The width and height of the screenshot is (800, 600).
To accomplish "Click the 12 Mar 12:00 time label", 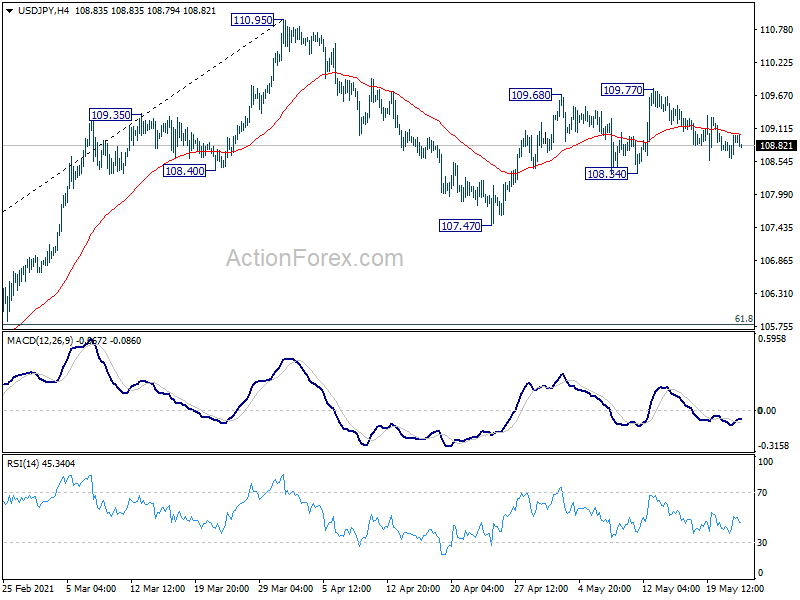I will pos(158,589).
